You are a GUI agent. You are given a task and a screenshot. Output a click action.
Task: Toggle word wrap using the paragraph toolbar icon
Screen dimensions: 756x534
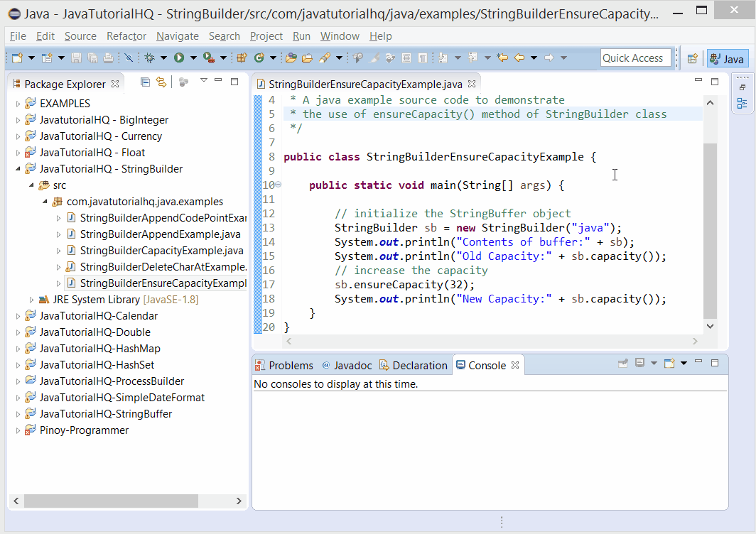(x=423, y=58)
